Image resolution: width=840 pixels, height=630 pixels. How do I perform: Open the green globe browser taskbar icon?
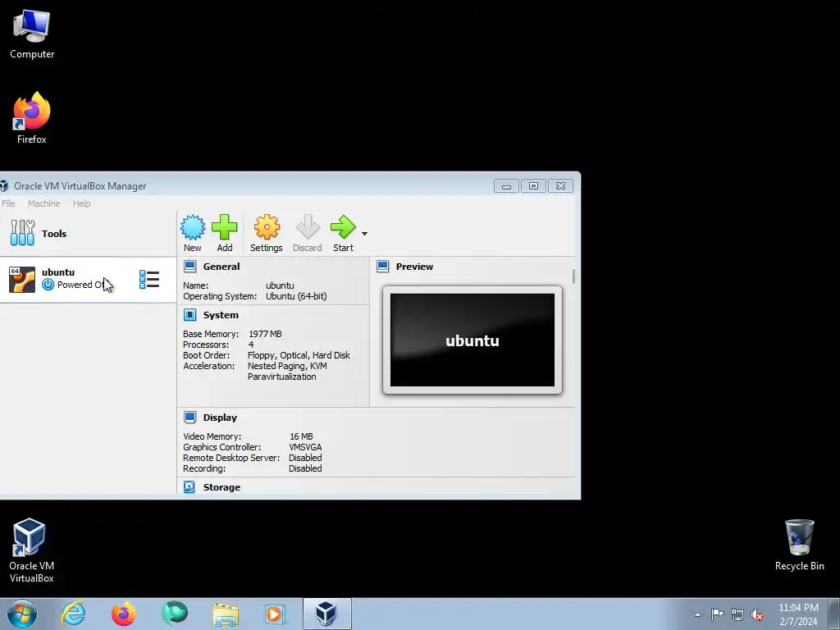[x=175, y=614]
